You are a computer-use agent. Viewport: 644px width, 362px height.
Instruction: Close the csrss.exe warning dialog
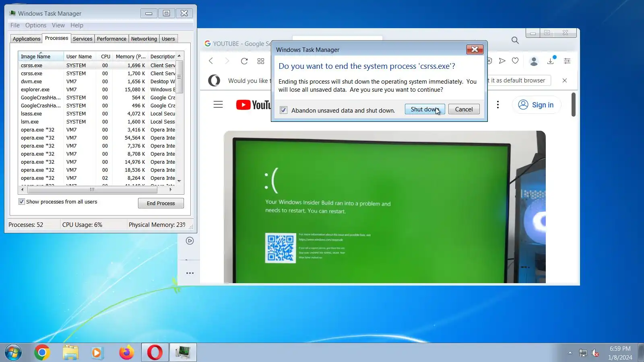[475, 49]
